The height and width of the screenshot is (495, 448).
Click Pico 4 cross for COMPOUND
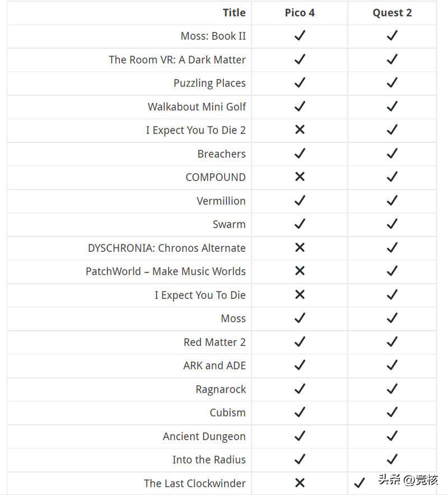[x=300, y=177]
